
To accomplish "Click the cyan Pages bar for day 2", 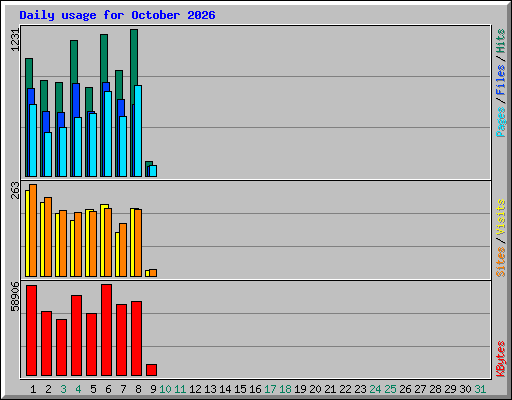I will [x=48, y=154].
